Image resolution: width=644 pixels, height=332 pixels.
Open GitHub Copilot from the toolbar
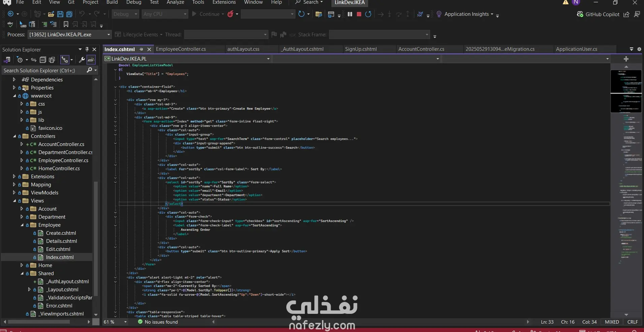point(598,14)
